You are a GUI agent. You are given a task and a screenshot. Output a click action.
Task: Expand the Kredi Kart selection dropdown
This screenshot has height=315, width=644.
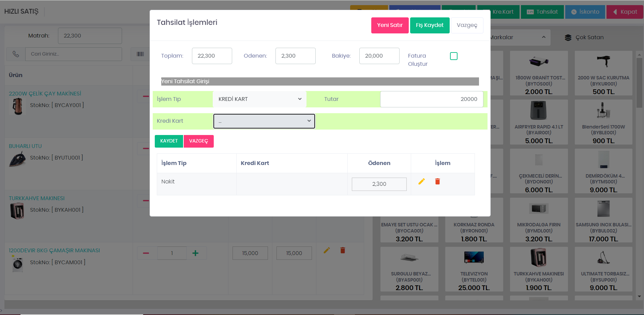click(264, 121)
